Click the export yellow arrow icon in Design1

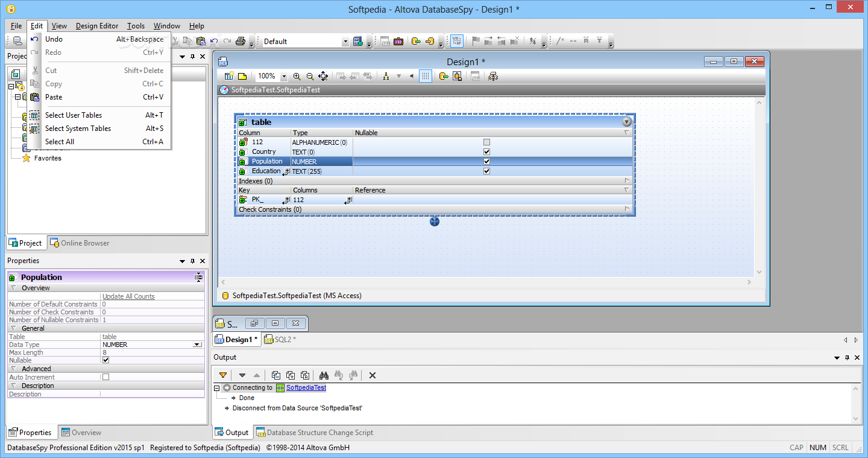(444, 76)
